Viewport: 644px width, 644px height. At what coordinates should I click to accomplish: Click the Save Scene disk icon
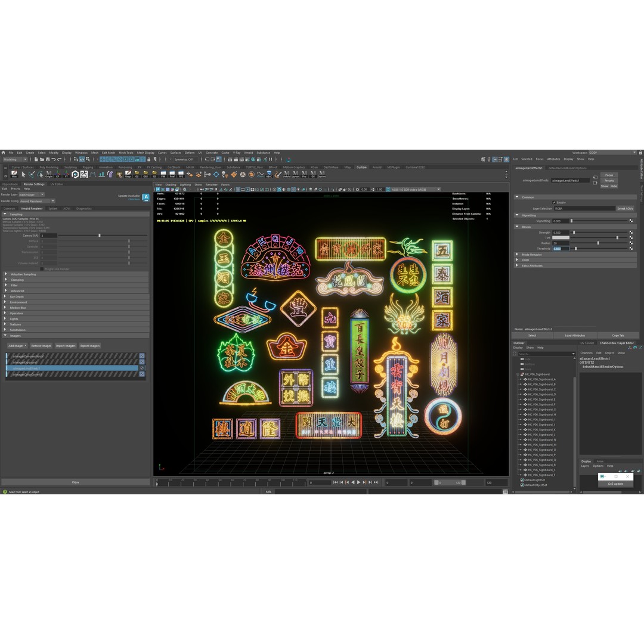click(x=48, y=159)
